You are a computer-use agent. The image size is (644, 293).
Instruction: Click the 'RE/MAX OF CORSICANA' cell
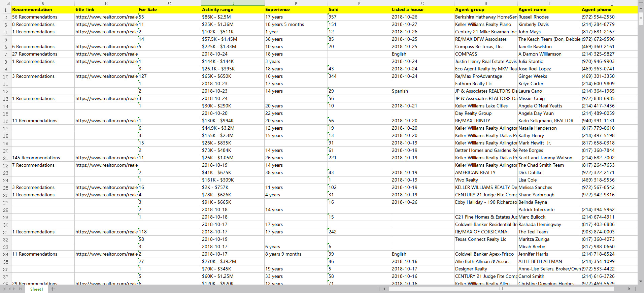click(x=486, y=232)
